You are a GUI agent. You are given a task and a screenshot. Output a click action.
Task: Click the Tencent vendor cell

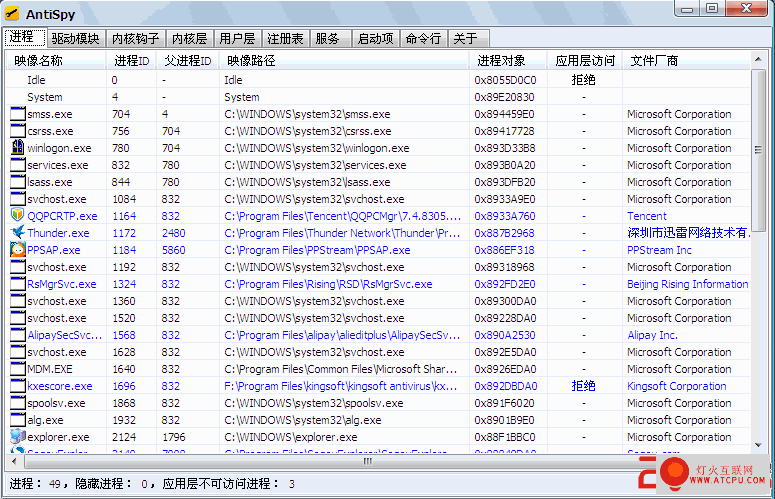click(646, 216)
